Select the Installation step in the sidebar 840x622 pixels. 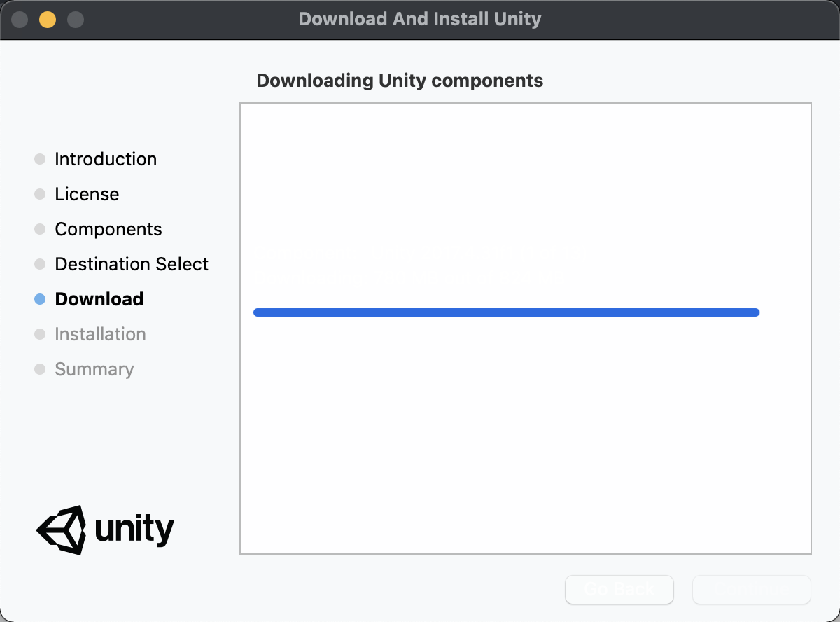pos(100,334)
